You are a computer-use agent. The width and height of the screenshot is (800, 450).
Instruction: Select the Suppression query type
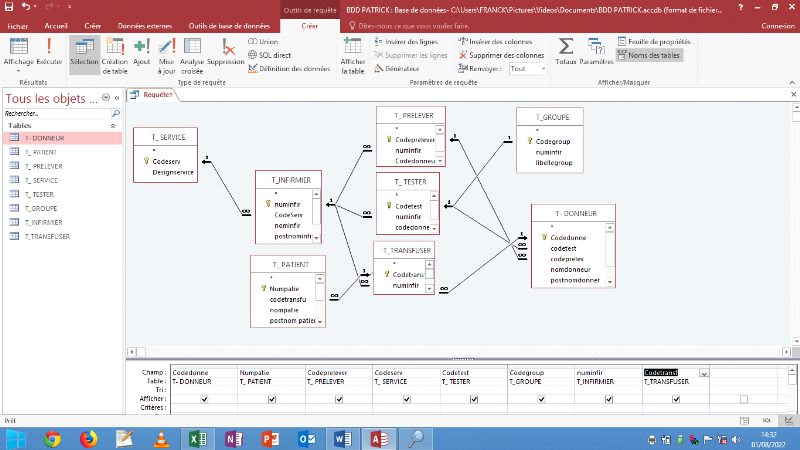click(x=225, y=52)
